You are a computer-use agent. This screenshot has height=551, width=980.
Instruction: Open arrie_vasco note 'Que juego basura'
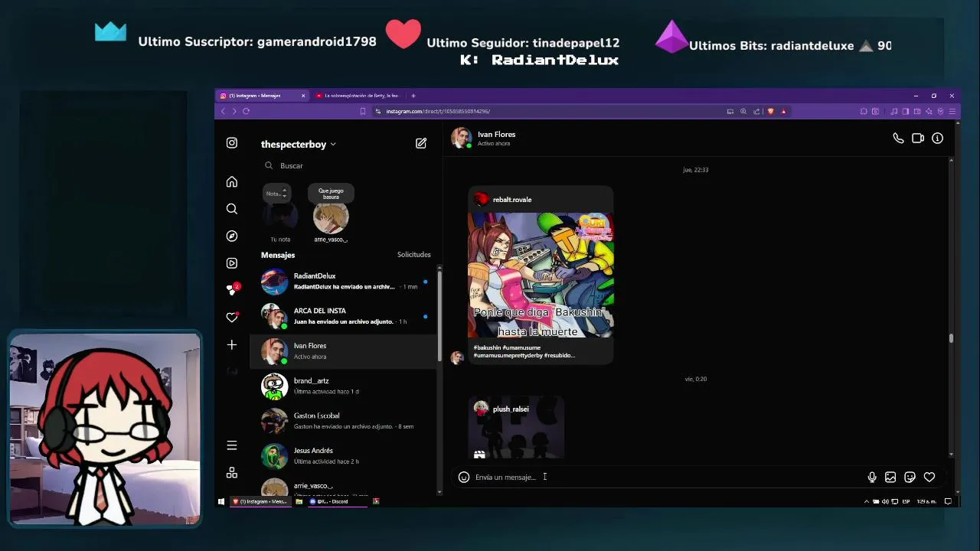tap(331, 214)
